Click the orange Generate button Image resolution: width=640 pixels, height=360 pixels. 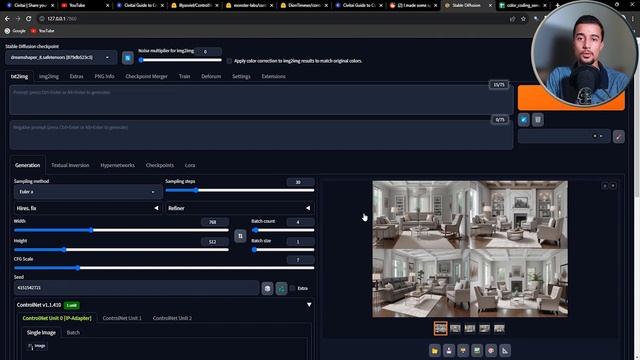(x=571, y=98)
